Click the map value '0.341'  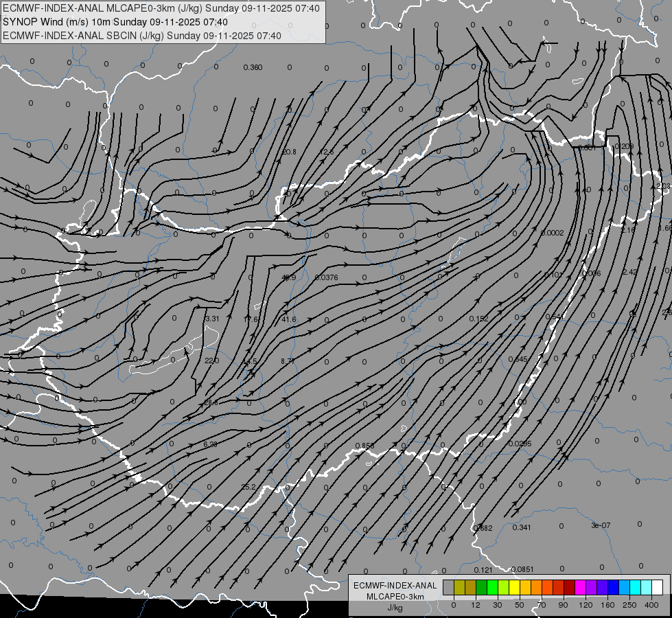click(522, 527)
